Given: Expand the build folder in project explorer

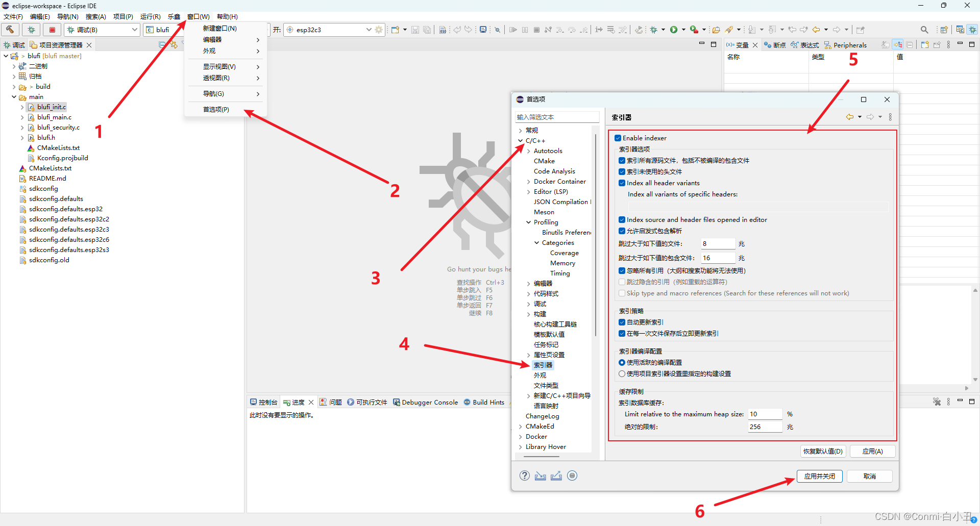Looking at the screenshot, I should click(14, 86).
